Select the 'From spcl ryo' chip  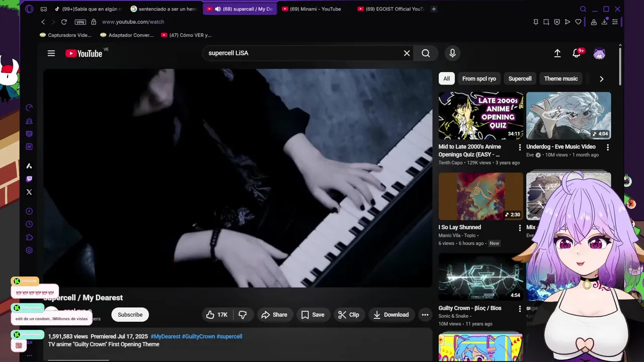[479, 78]
